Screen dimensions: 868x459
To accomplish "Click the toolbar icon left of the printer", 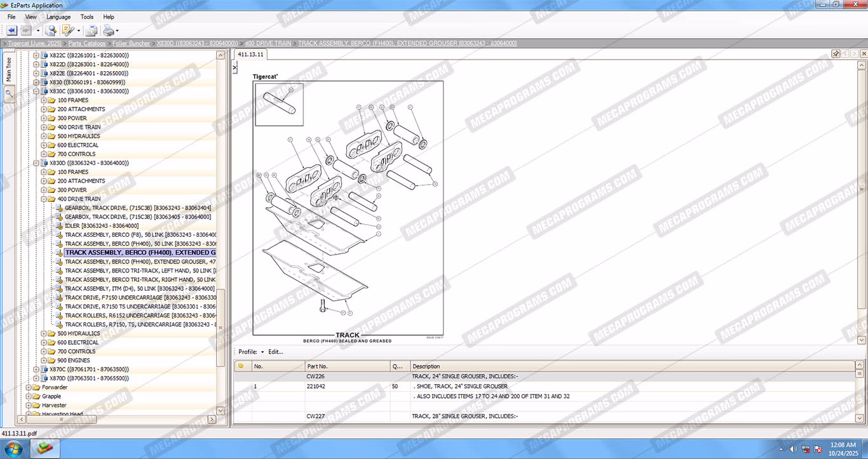I will 91,30.
